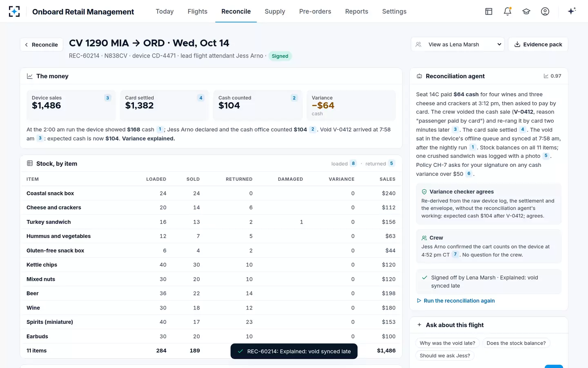Open the training graduation cap icon

tap(526, 11)
